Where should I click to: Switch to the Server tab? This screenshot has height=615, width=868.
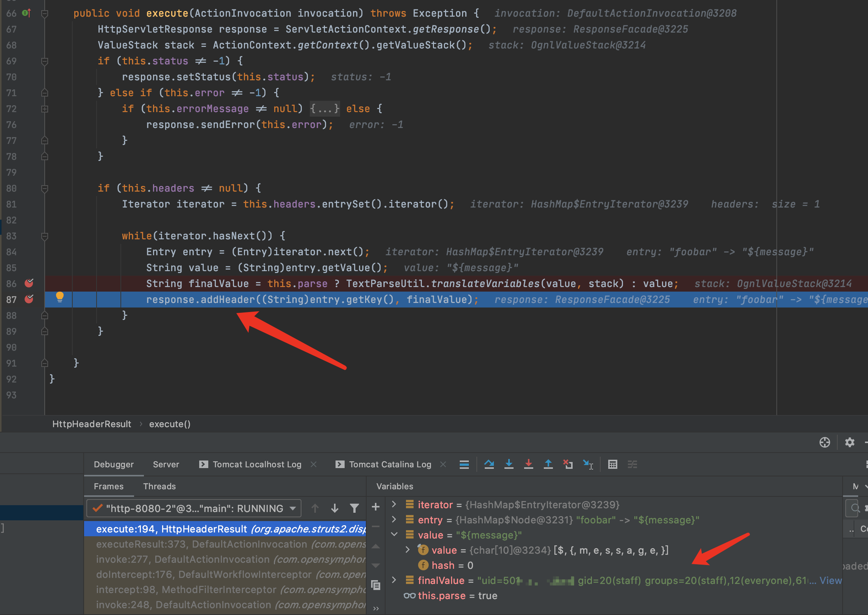point(166,464)
